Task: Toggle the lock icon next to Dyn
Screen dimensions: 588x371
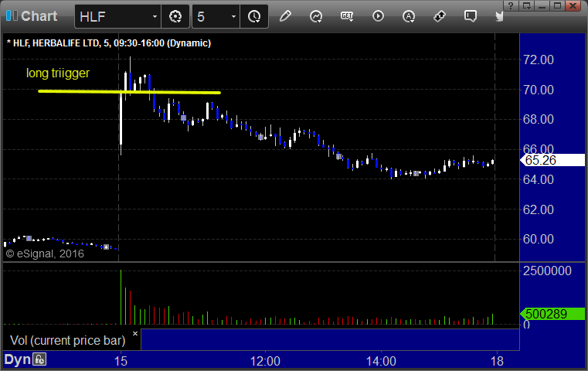Action: pos(39,359)
